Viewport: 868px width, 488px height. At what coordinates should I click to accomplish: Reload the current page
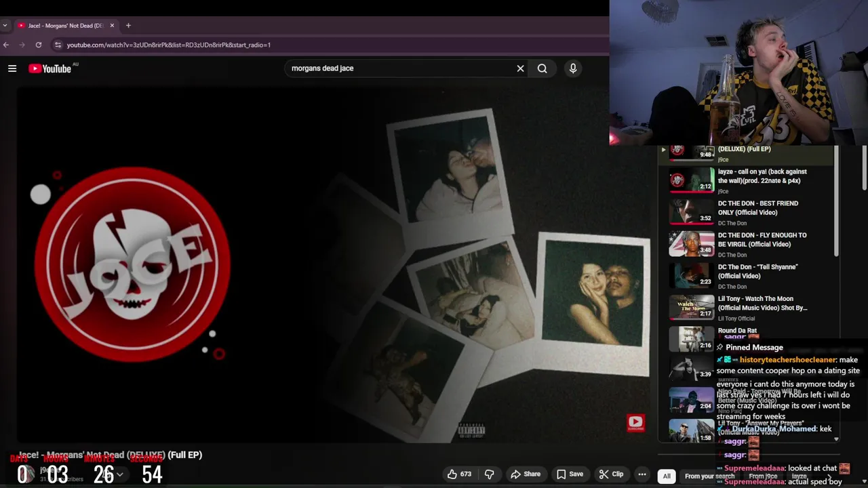39,45
